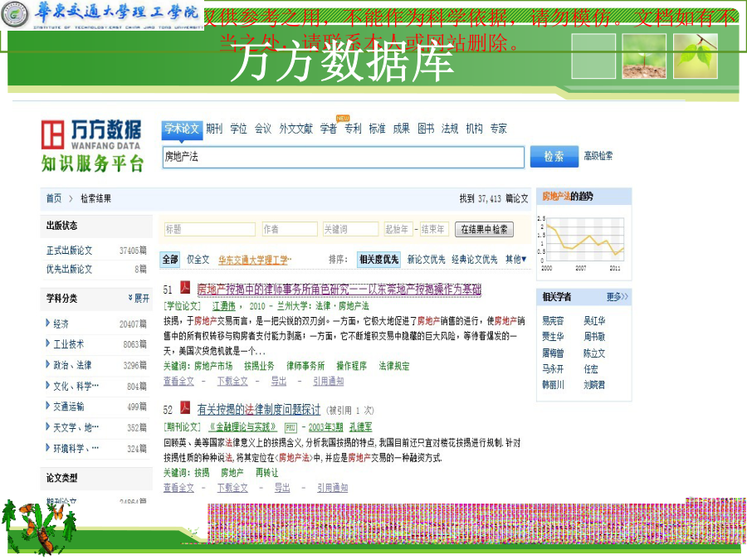Select the 全部 results filter
The width and height of the screenshot is (747, 560).
[170, 260]
